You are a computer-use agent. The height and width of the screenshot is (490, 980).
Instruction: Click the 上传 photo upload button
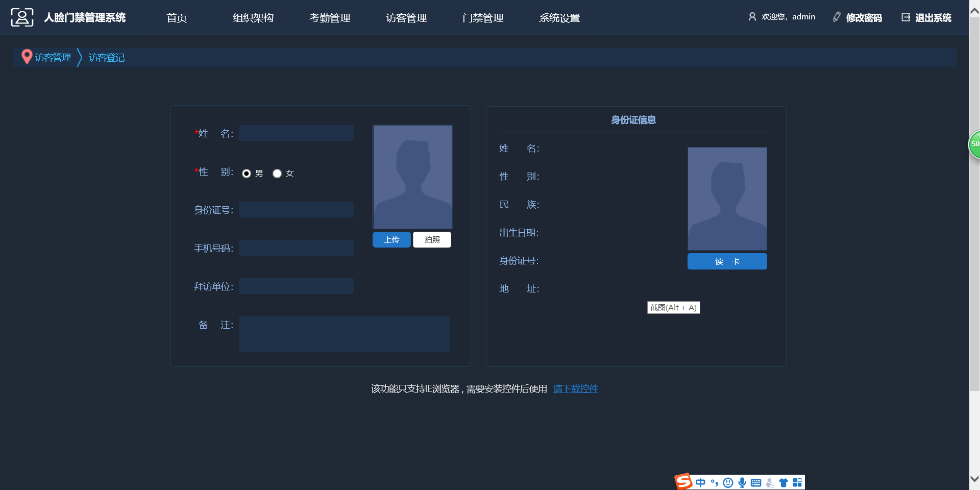point(391,240)
